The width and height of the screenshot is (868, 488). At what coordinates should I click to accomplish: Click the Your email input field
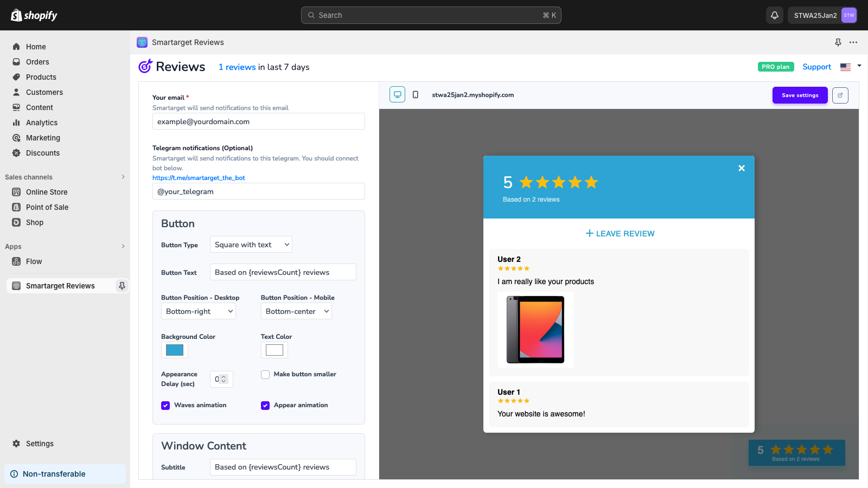(259, 121)
